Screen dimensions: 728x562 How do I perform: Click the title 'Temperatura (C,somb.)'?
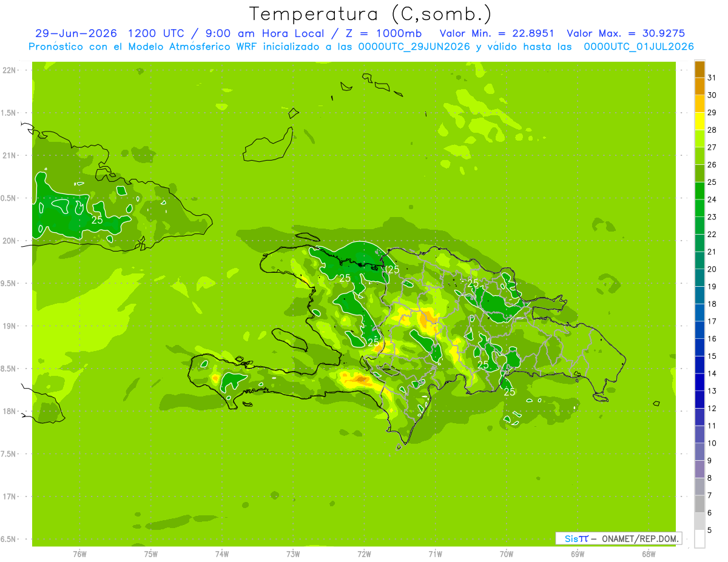[x=371, y=15]
